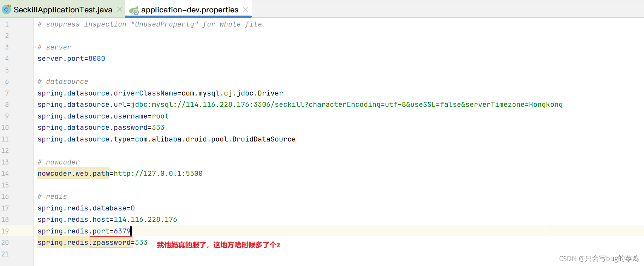Click line number 1 in gutter
This screenshot has width=644, height=266.
[x=7, y=24]
